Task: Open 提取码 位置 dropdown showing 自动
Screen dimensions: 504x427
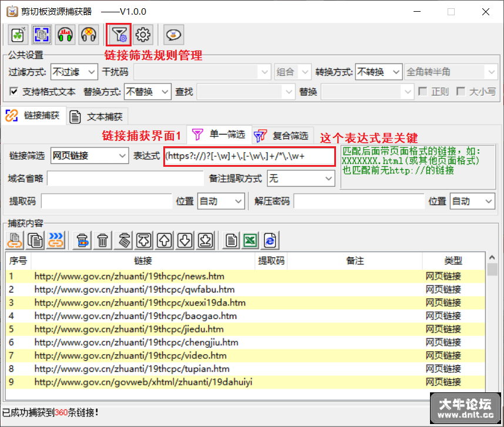Action: click(221, 201)
